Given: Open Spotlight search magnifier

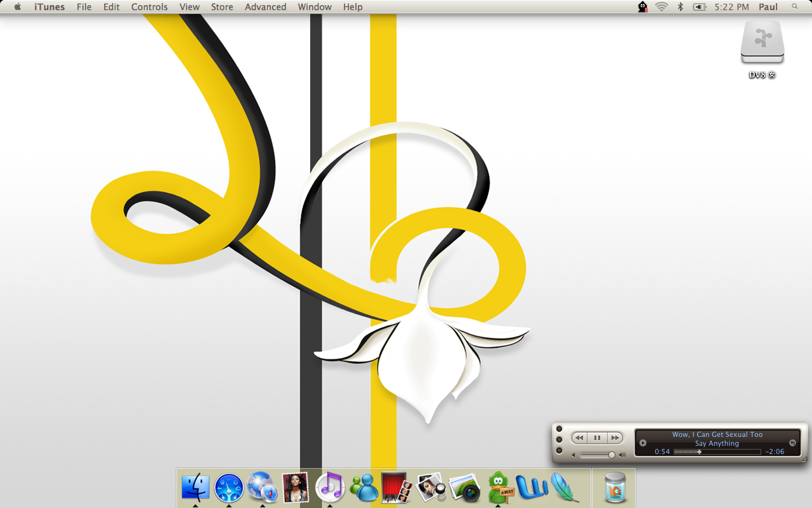Looking at the screenshot, I should (x=795, y=7).
